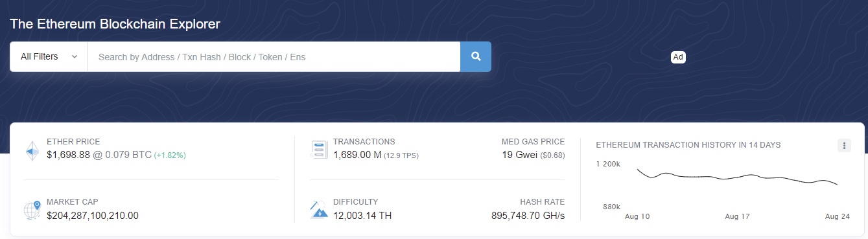The width and height of the screenshot is (868, 239).
Task: Click the magnifier search button
Action: point(476,57)
